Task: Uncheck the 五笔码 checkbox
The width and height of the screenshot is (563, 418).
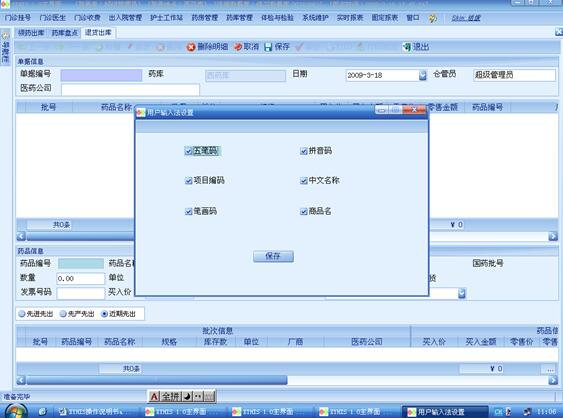Action: (x=189, y=151)
